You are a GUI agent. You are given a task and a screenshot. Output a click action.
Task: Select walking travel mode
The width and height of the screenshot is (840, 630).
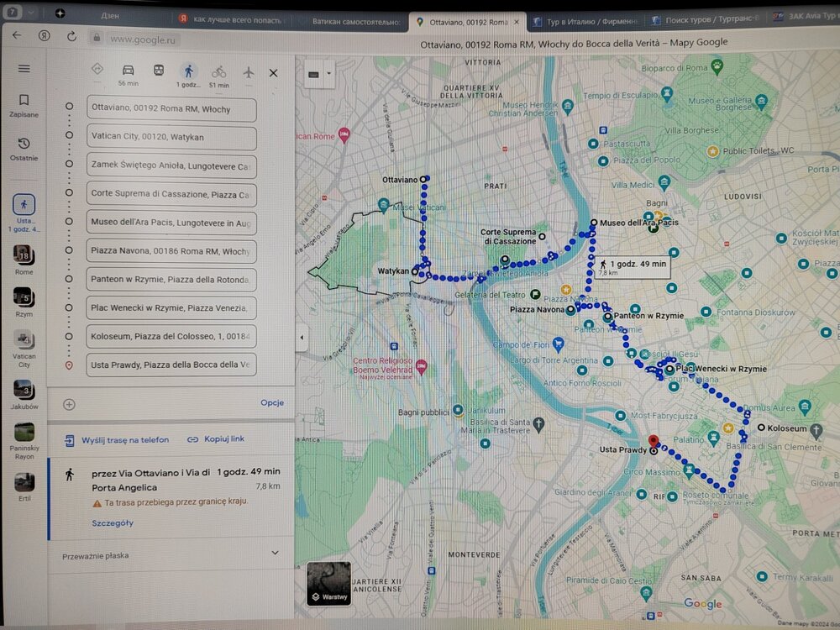(188, 75)
